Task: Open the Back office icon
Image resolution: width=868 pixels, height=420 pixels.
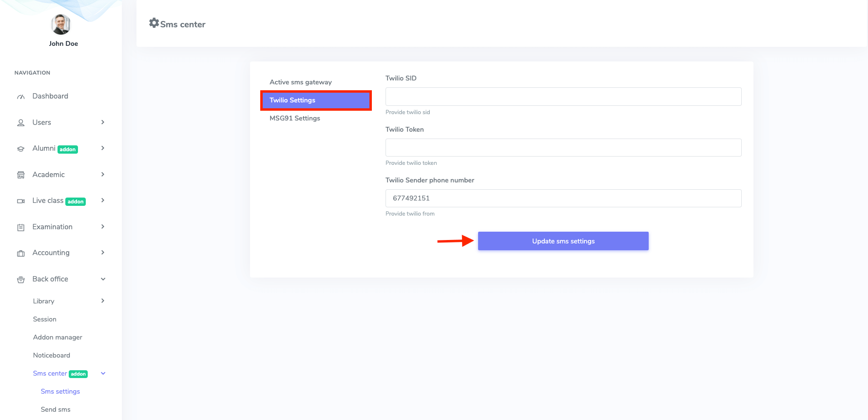Action: [20, 279]
